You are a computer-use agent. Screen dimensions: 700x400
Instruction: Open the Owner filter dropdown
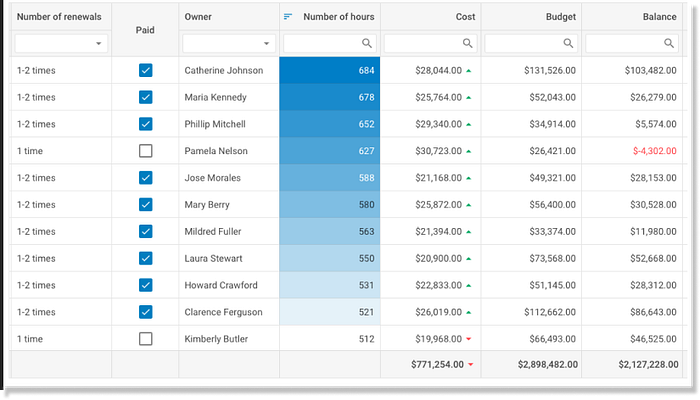point(266,43)
